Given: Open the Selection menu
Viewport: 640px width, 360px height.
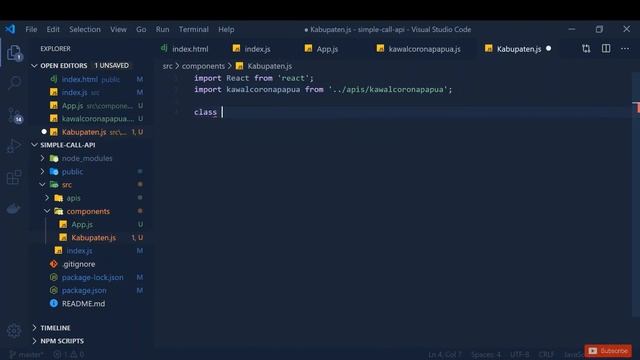Looking at the screenshot, I should tap(85, 29).
